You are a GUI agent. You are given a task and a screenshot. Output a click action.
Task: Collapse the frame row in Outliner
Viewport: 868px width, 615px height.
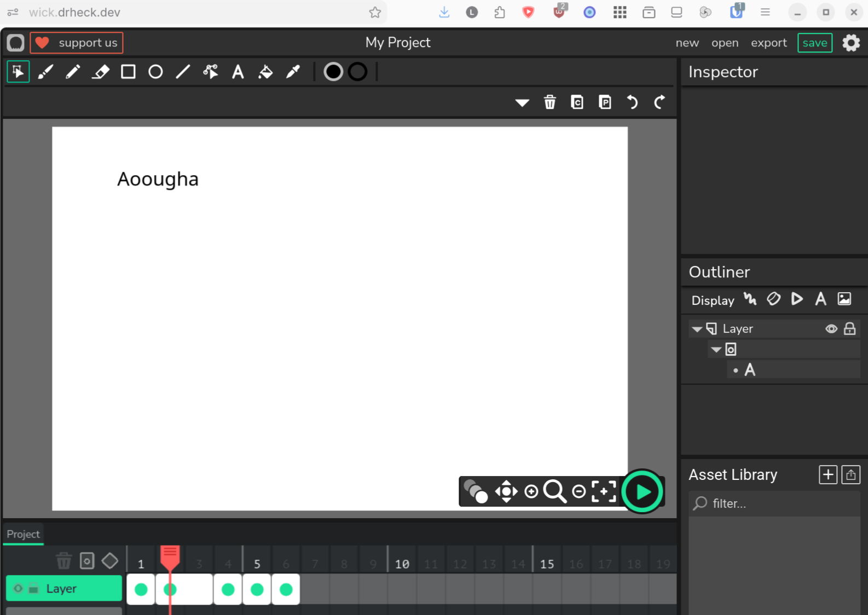tap(716, 349)
